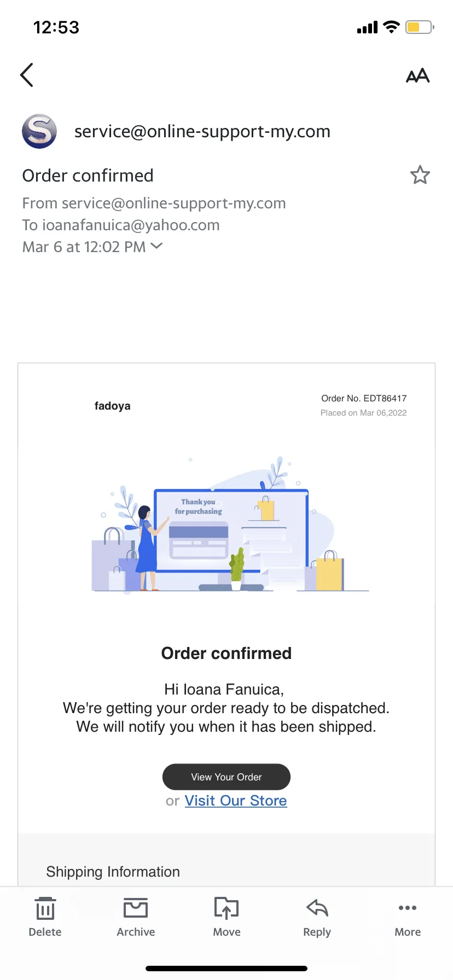
Task: Go back using the back arrow
Action: [x=27, y=75]
